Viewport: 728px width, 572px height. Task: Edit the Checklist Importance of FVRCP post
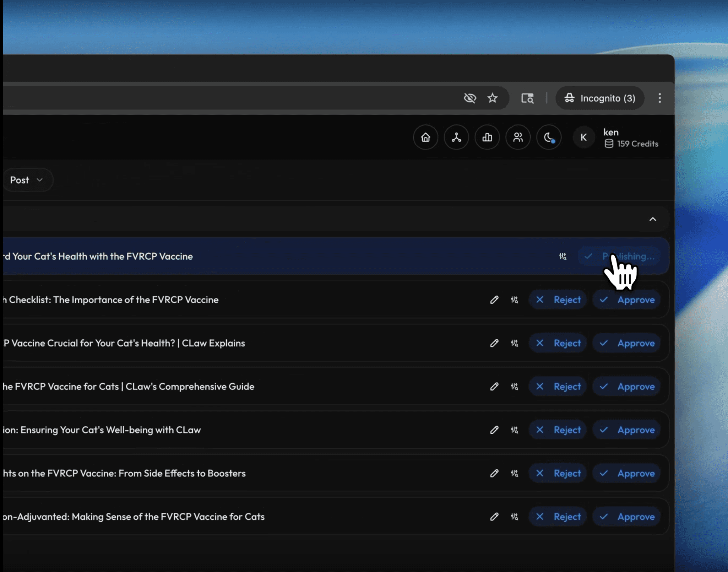[494, 300]
